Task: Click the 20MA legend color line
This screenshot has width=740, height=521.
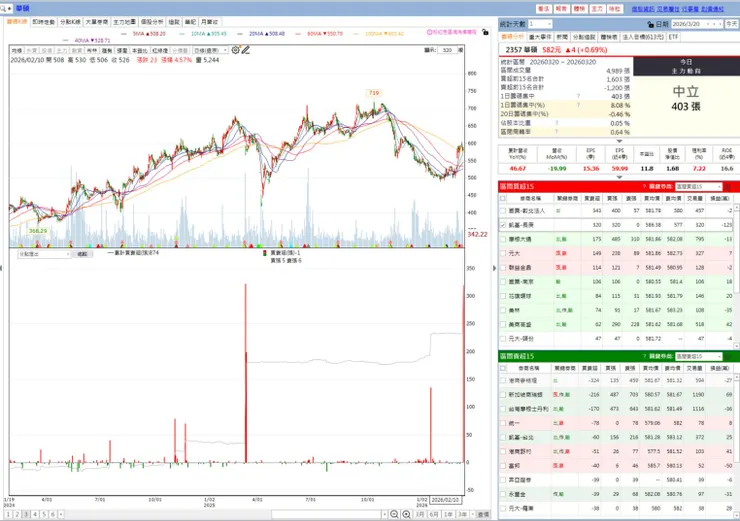Action: tap(240, 34)
